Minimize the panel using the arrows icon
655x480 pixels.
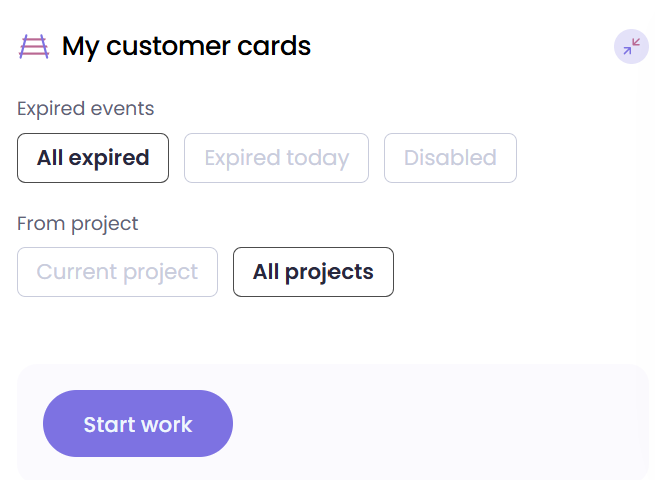(x=631, y=46)
